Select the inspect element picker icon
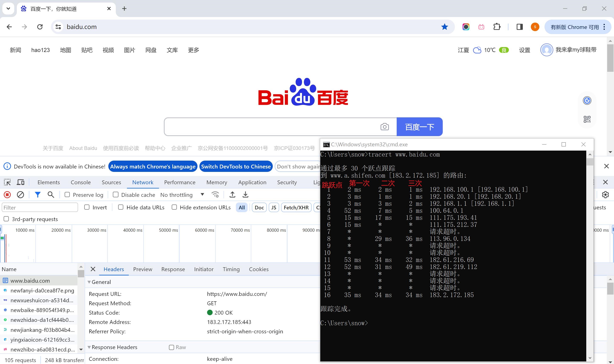The image size is (614, 364). 7,182
